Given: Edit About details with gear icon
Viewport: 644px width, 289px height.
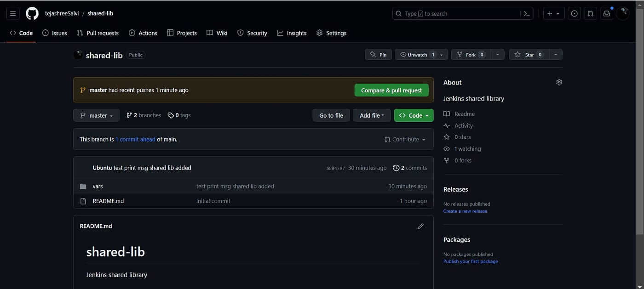Looking at the screenshot, I should (x=559, y=82).
